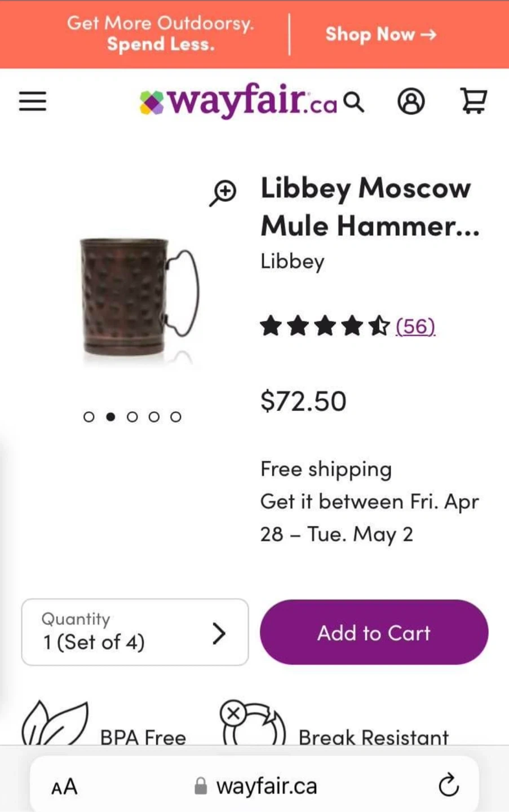Tap the Safari reload page icon
The image size is (509, 812).
click(449, 785)
